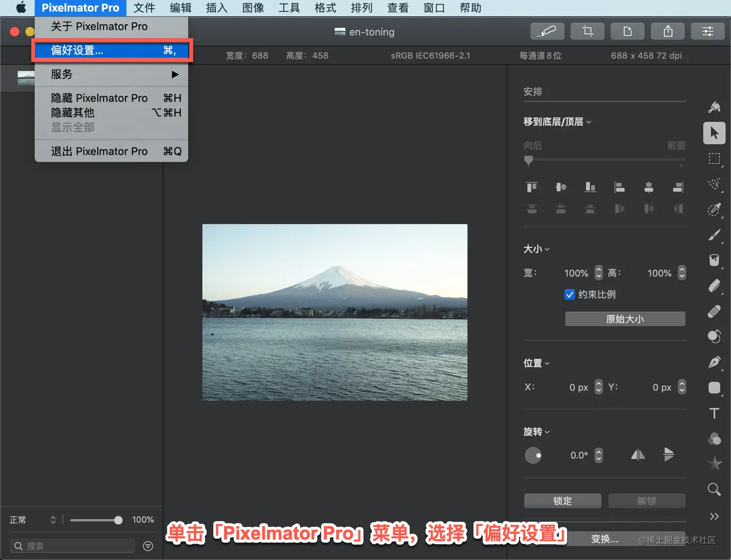
Task: Click the Mount Fuji image on canvas
Action: (x=335, y=312)
